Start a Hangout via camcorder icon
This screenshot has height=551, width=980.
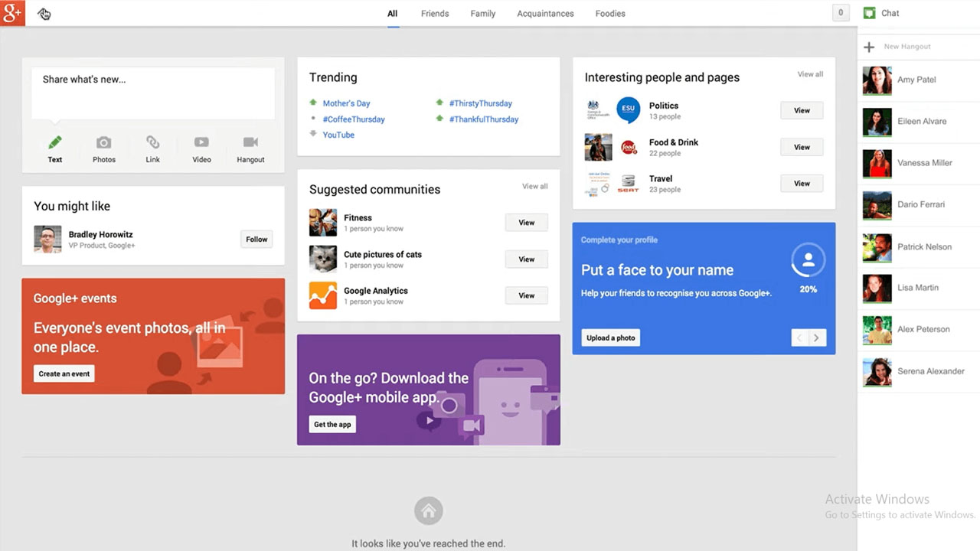[x=250, y=142]
